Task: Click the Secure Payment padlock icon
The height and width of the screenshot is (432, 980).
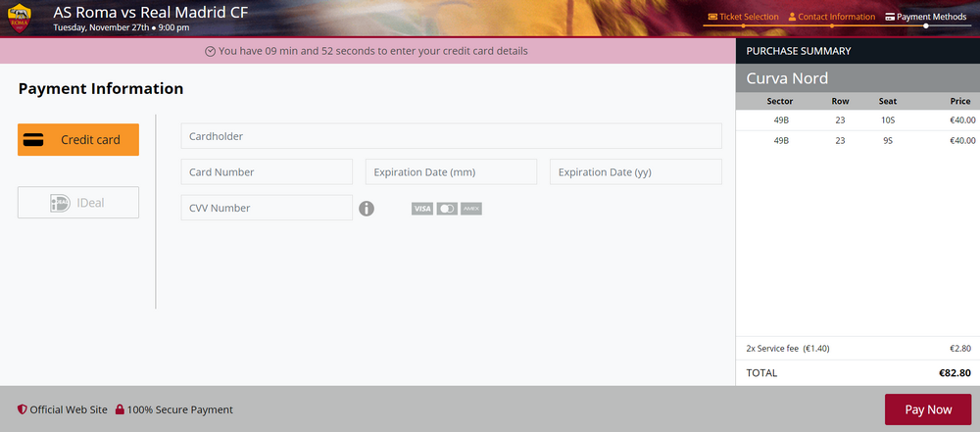Action: pyautogui.click(x=120, y=409)
